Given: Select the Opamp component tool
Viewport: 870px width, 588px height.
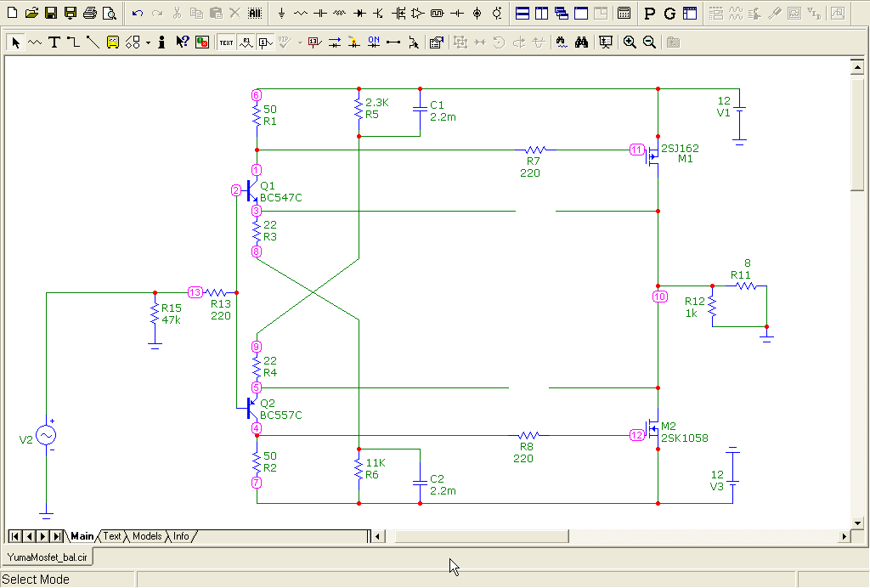Looking at the screenshot, I should tap(418, 14).
